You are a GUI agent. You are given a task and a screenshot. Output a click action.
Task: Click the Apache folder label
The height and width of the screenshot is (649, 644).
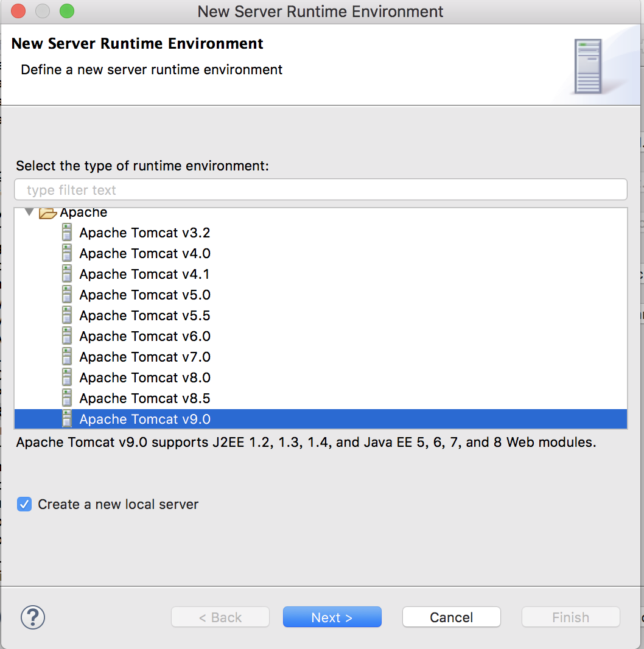(x=83, y=212)
